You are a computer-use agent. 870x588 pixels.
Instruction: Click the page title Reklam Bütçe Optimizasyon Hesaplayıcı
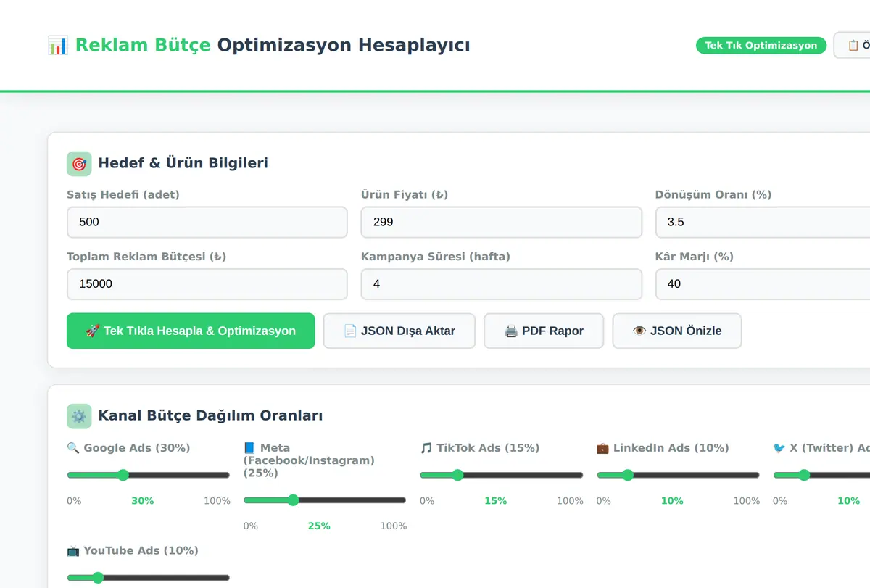[x=273, y=45]
